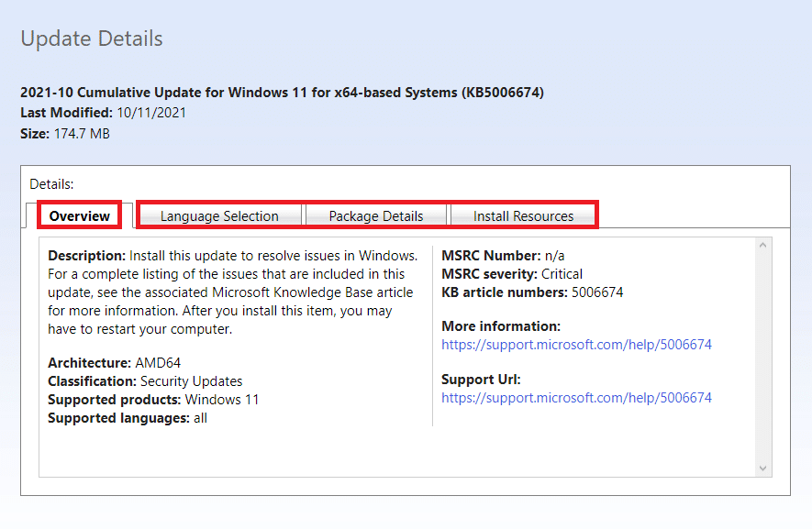Click the MSRC severity Critical text
812x529 pixels.
click(512, 273)
